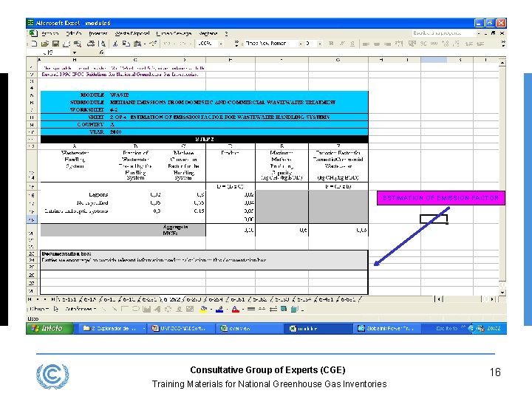Align cell text left

tap(366, 44)
